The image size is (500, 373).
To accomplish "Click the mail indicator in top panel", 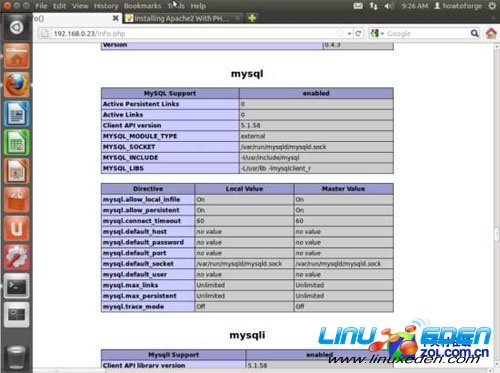I will (358, 6).
